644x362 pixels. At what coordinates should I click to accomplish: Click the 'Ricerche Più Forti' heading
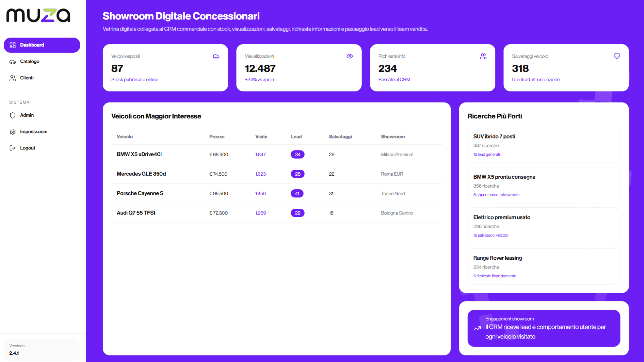(494, 116)
